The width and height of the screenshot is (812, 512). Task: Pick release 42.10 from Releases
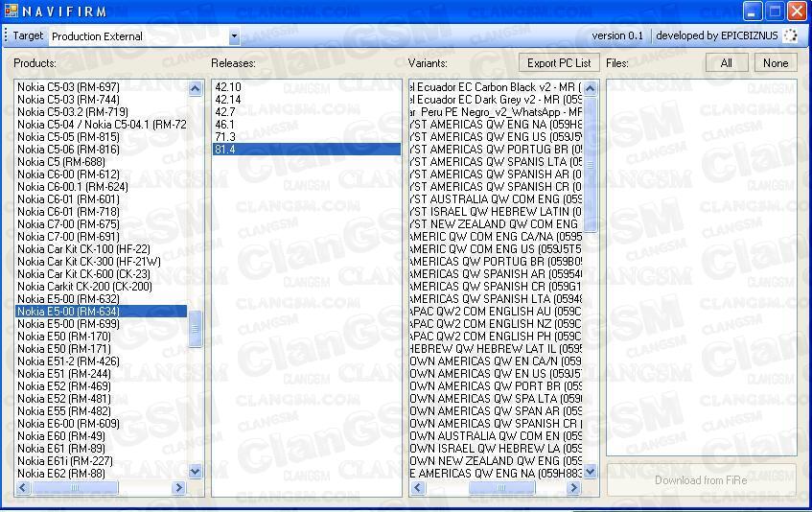click(x=228, y=87)
